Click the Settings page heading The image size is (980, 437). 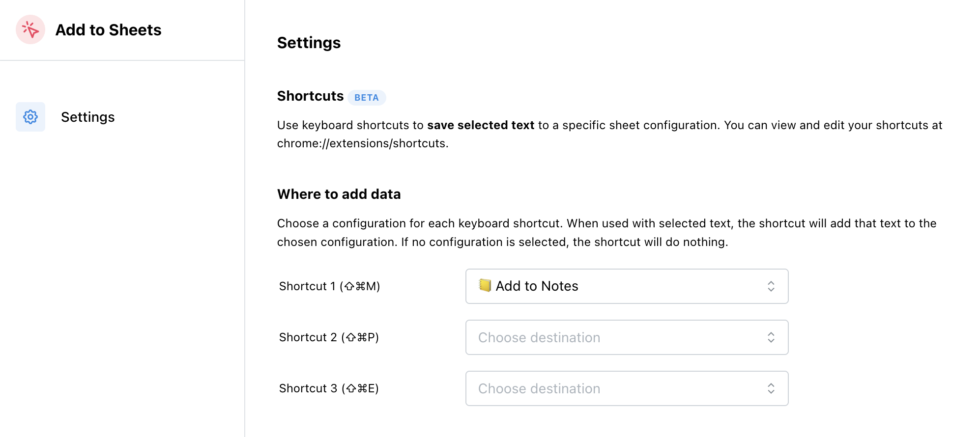point(309,43)
